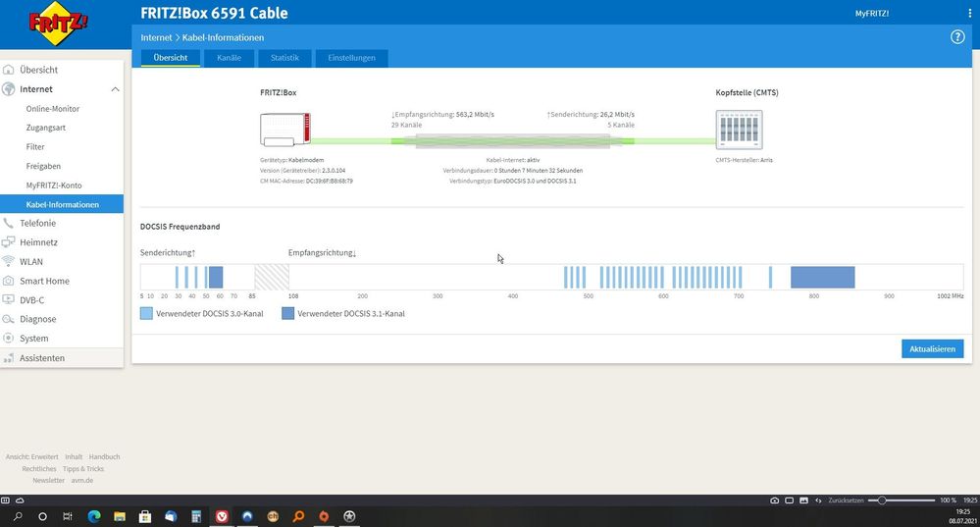
Task: Click MyFRITZ! in header
Action: point(872,13)
